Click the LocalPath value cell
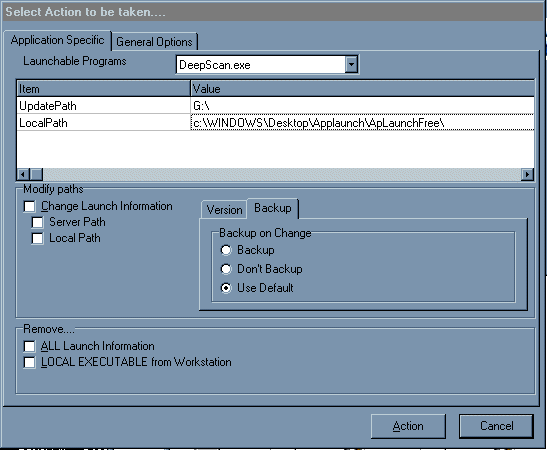The height and width of the screenshot is (450, 547). click(x=362, y=123)
